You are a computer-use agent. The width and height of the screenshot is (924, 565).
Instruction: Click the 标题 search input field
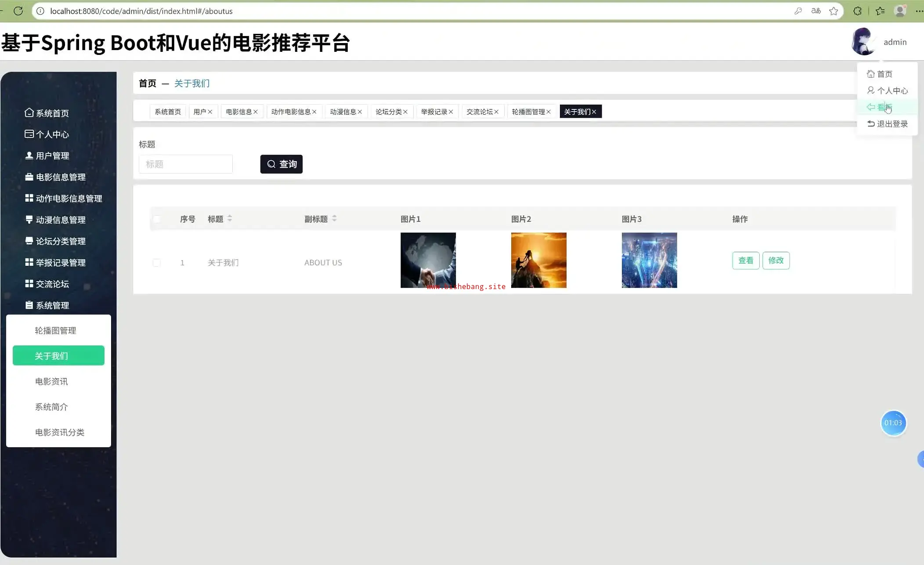pos(185,164)
